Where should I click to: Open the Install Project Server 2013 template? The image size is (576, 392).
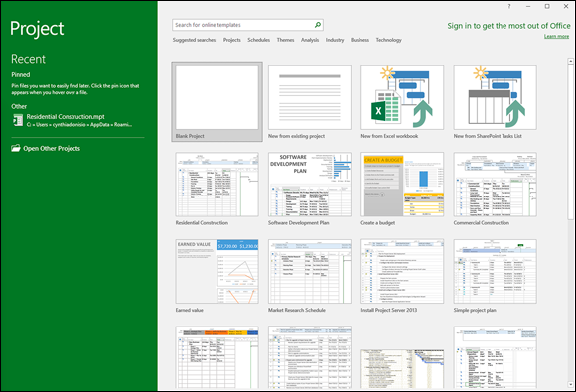coord(402,276)
